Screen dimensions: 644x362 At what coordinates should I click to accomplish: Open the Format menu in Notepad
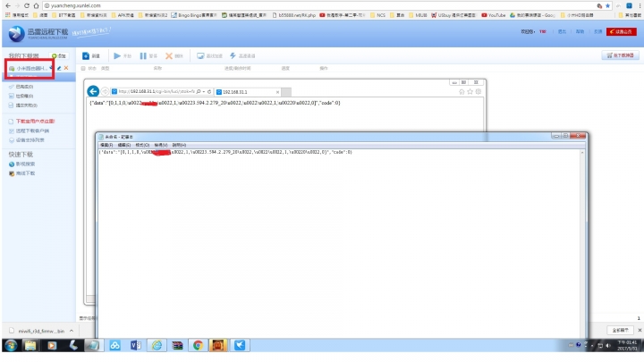coord(142,145)
